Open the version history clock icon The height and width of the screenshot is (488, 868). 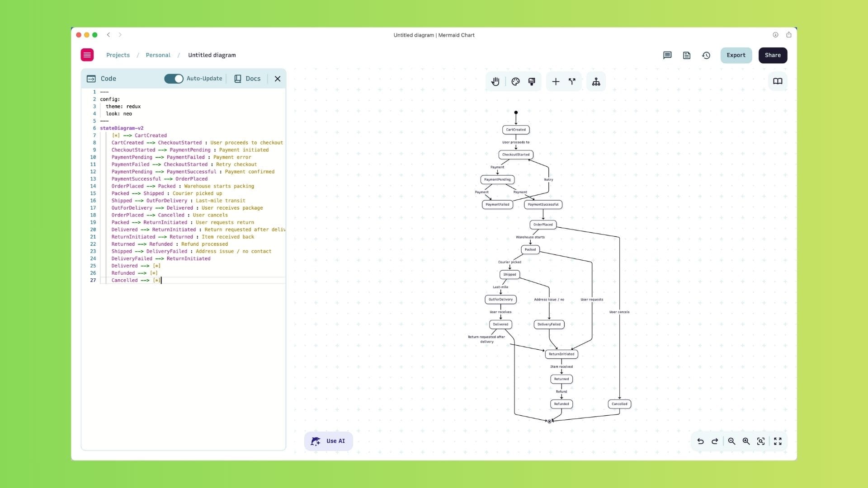pyautogui.click(x=706, y=55)
